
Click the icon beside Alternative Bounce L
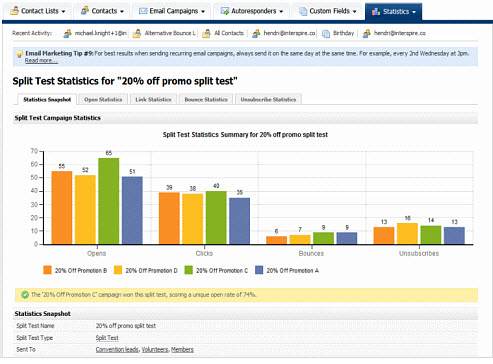tap(137, 33)
